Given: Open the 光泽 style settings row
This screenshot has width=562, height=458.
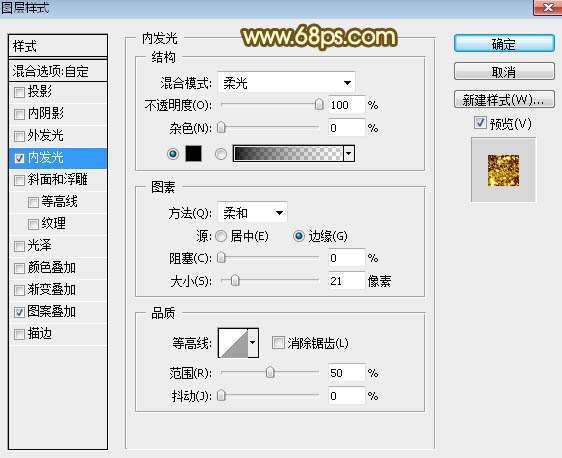Looking at the screenshot, I should [x=58, y=246].
